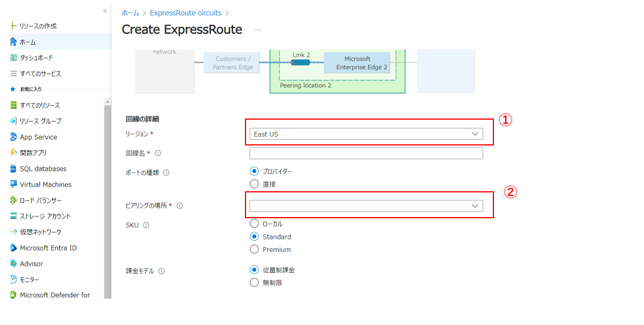Screen dimensions: 644x325
Task: Click the plus icon for リソースの作成
Action: coord(13,26)
